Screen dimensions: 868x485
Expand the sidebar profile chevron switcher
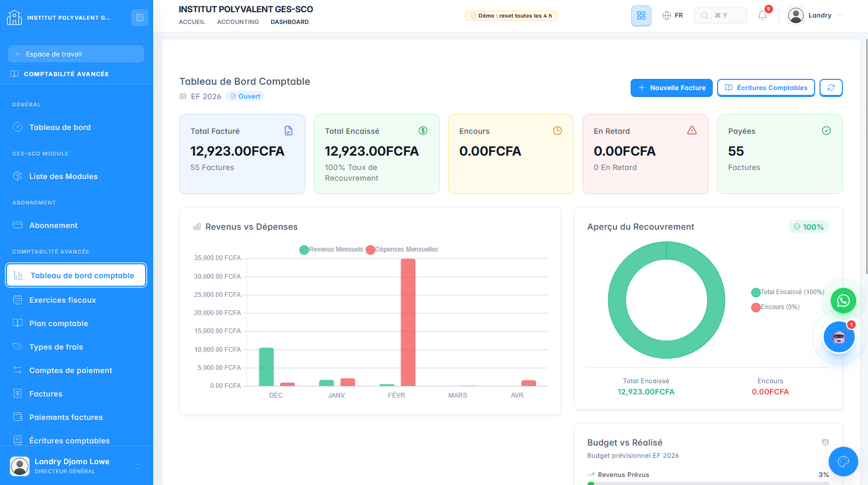[138, 466]
